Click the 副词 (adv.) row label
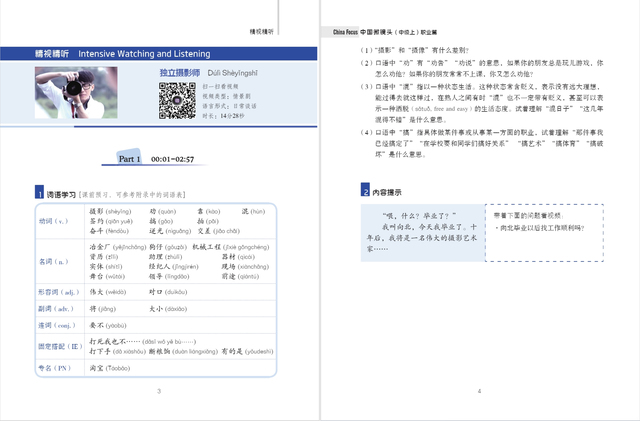640x421 pixels. tap(53, 309)
